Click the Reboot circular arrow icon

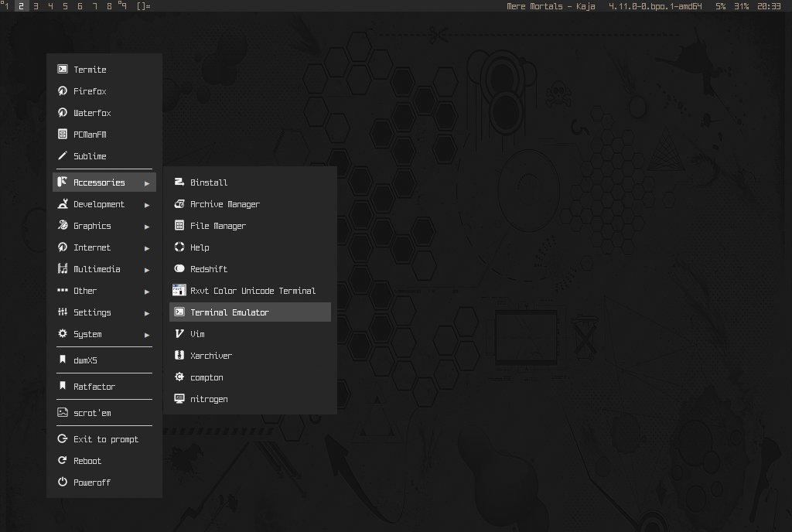click(63, 460)
